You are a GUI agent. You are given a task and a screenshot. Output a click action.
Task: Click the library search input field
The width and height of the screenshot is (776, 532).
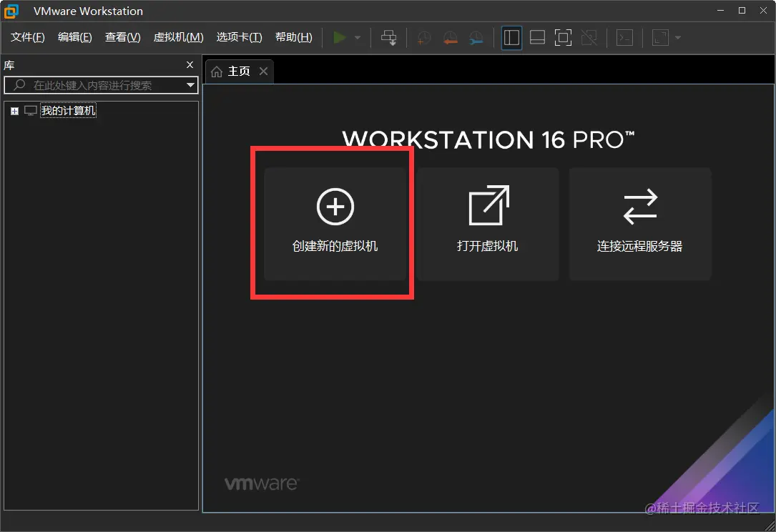[x=101, y=85]
